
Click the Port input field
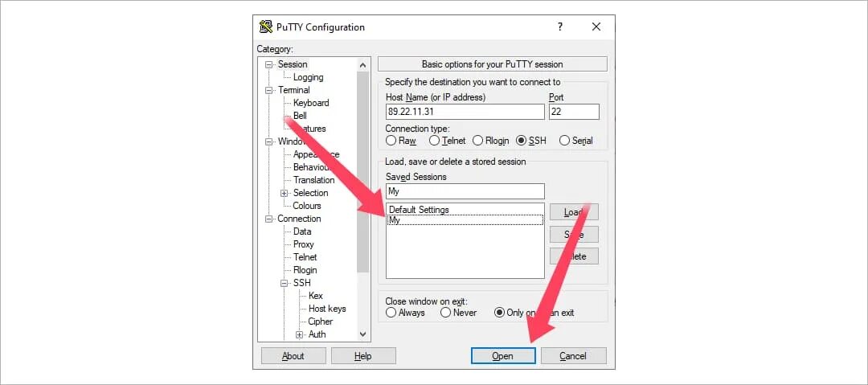[x=574, y=112]
